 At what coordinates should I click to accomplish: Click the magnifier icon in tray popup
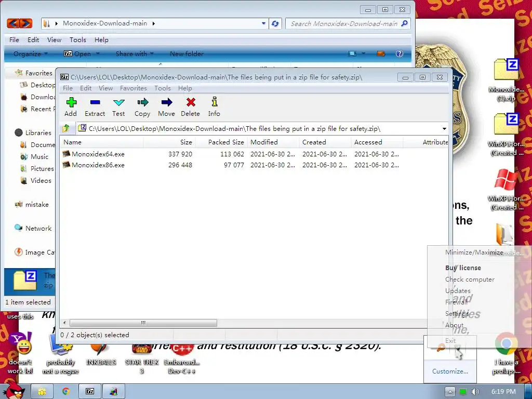click(x=441, y=348)
